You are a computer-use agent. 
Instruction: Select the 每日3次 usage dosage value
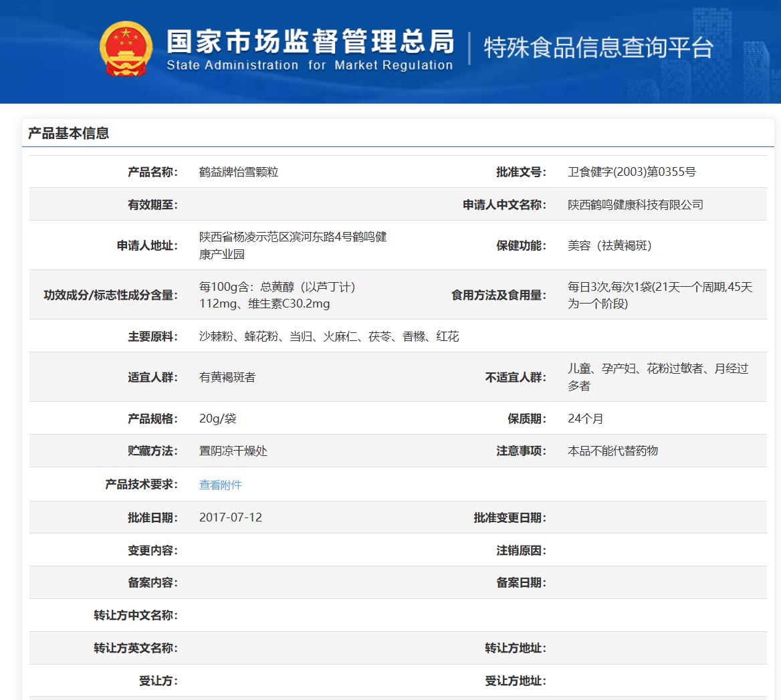[660, 296]
